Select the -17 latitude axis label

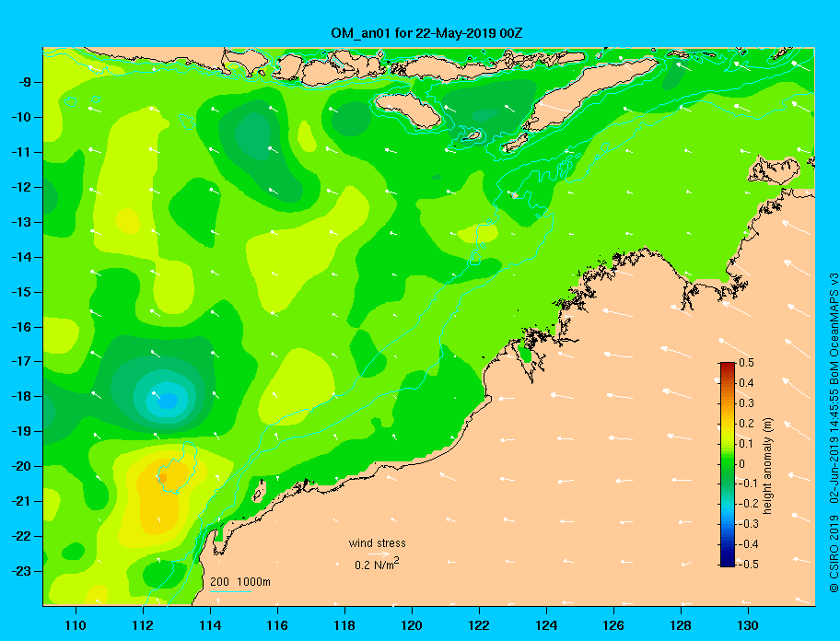click(22, 361)
